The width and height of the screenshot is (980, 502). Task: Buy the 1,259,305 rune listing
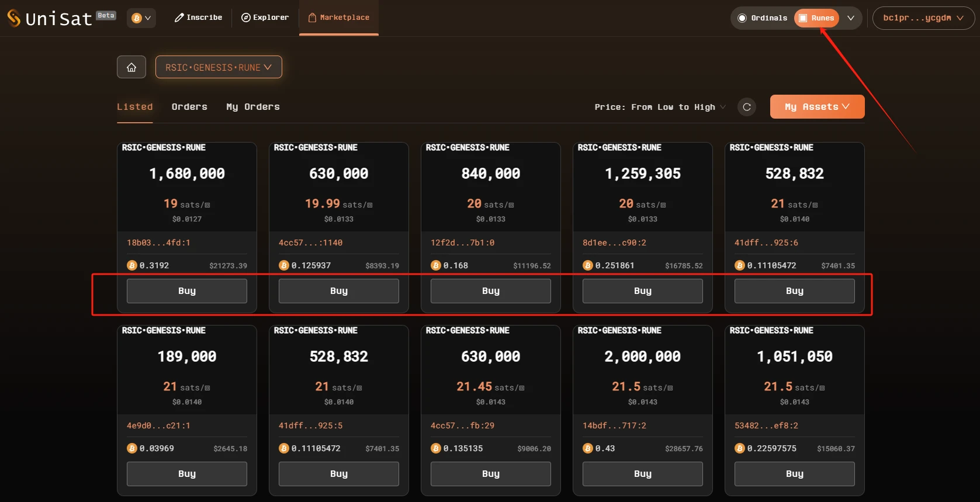[x=643, y=291]
